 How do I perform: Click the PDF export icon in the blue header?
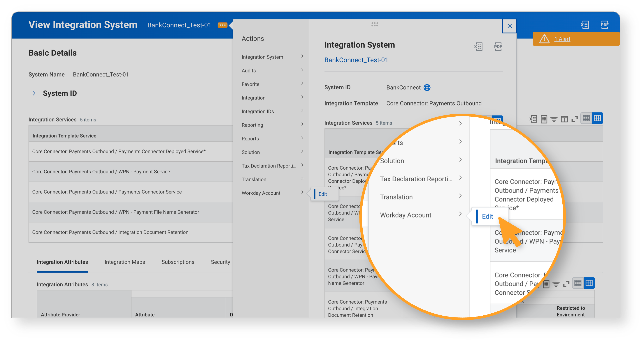tap(605, 25)
